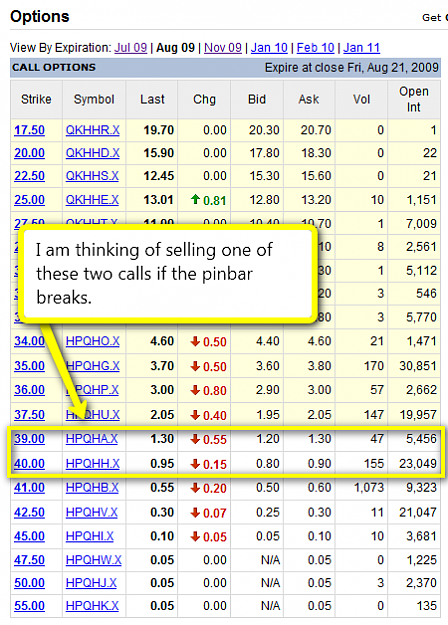Screen dimensions: 448x625
Task: Open option symbol HPQHO.X
Action: click(x=92, y=341)
